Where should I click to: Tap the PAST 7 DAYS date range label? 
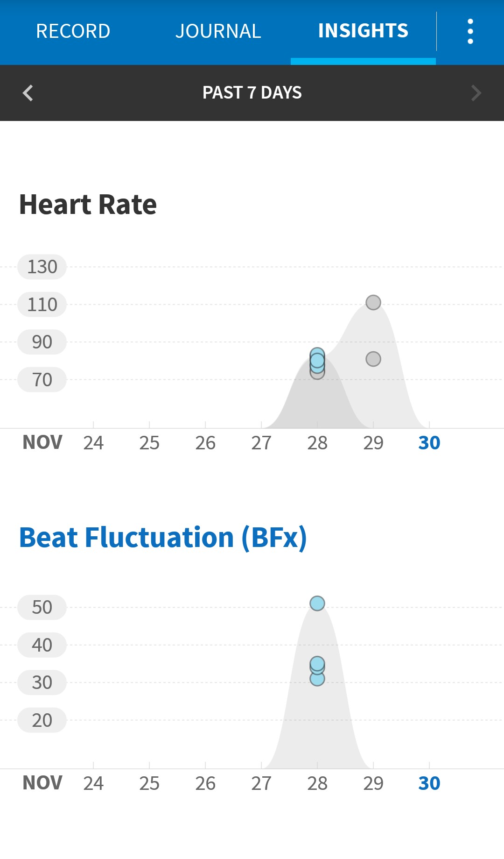(x=252, y=93)
